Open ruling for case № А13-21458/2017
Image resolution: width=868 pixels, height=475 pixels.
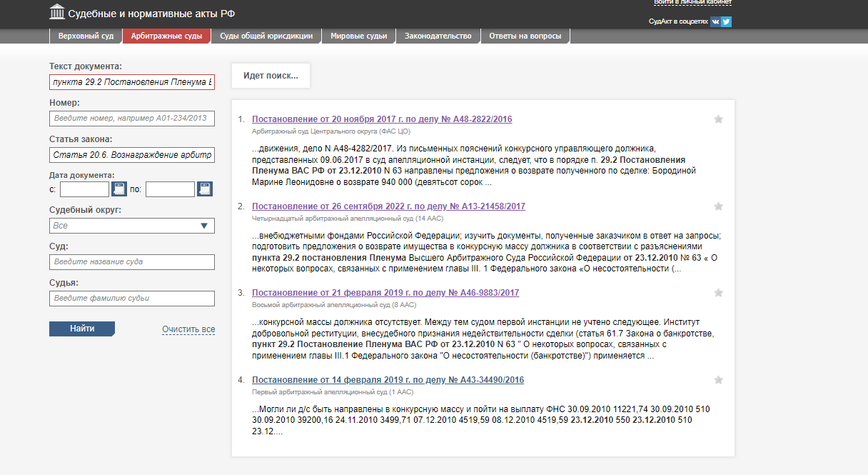click(388, 206)
